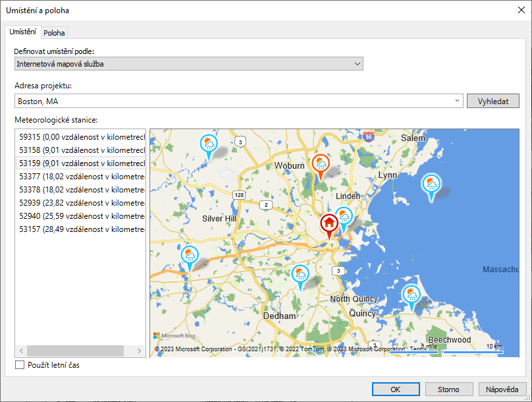The width and height of the screenshot is (532, 402).
Task: Select weather station 52939 in the list
Action: (x=80, y=203)
